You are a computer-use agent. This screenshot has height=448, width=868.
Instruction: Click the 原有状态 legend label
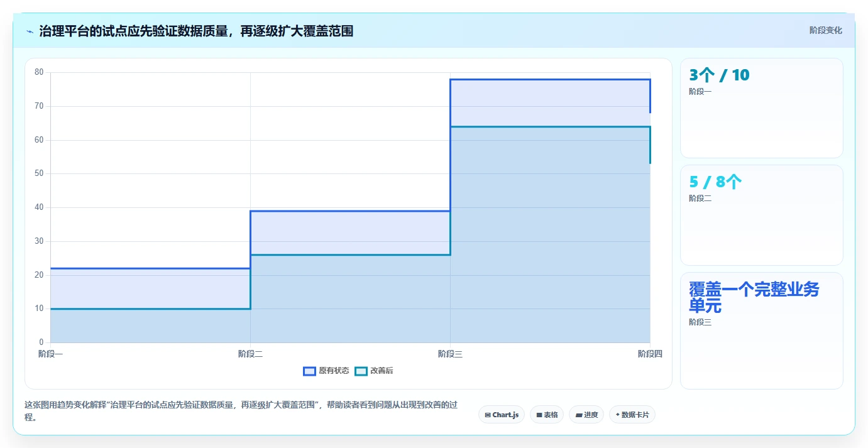334,371
